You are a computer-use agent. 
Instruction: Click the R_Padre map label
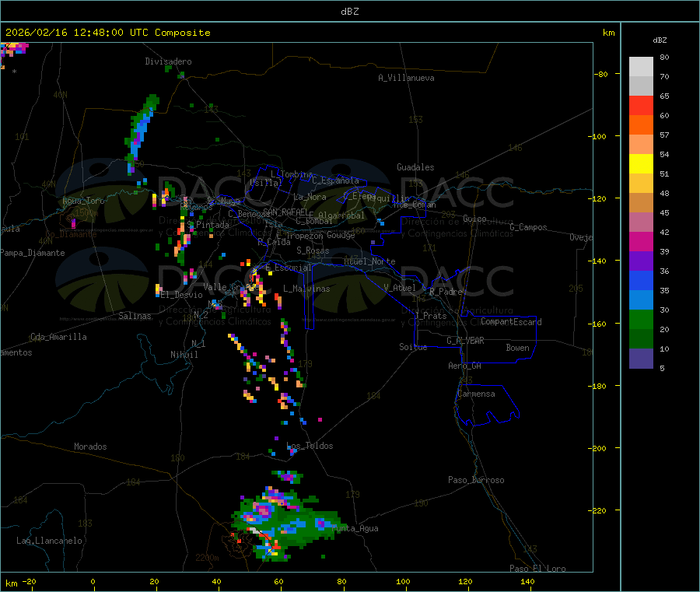pos(446,292)
